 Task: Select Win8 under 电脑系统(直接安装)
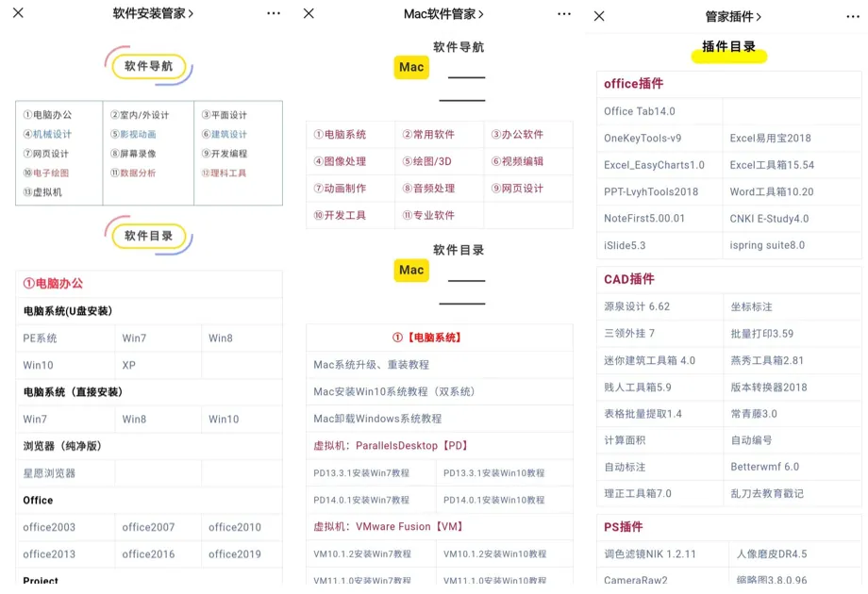tap(135, 420)
